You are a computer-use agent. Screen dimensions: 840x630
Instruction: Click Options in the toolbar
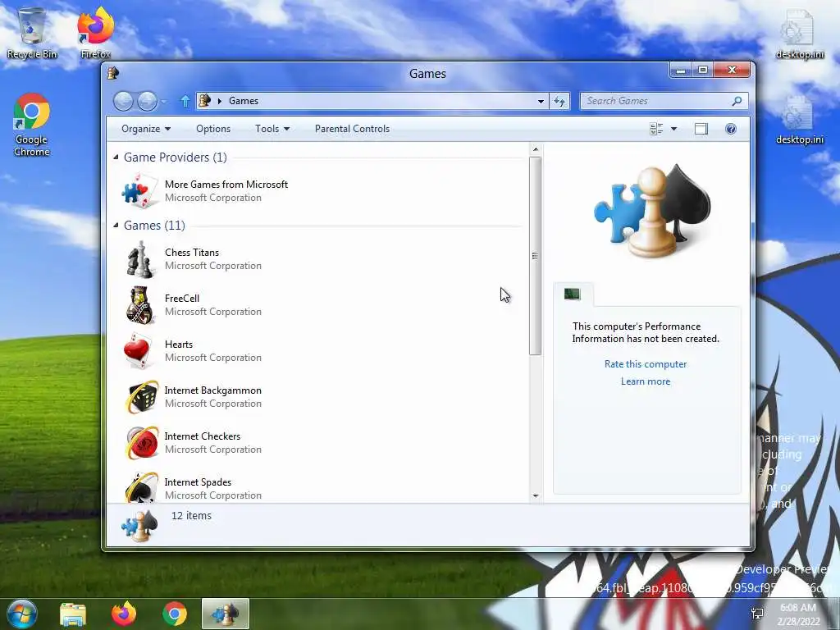(x=213, y=129)
